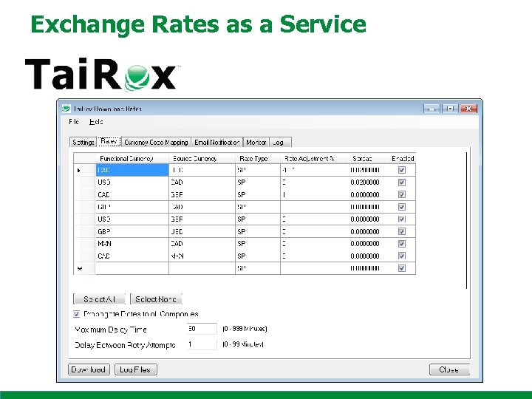Switch to the Monitor tab
The height and width of the screenshot is (399, 532).
click(x=256, y=142)
